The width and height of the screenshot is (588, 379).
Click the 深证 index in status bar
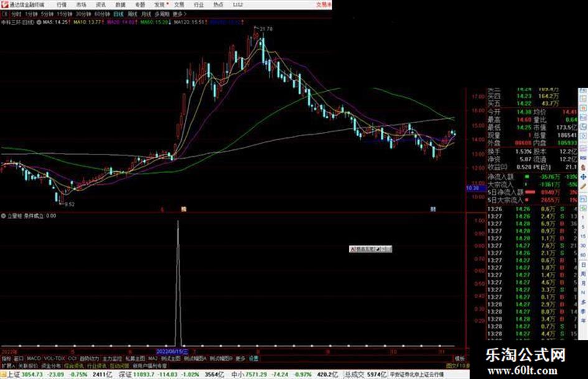[125, 375]
